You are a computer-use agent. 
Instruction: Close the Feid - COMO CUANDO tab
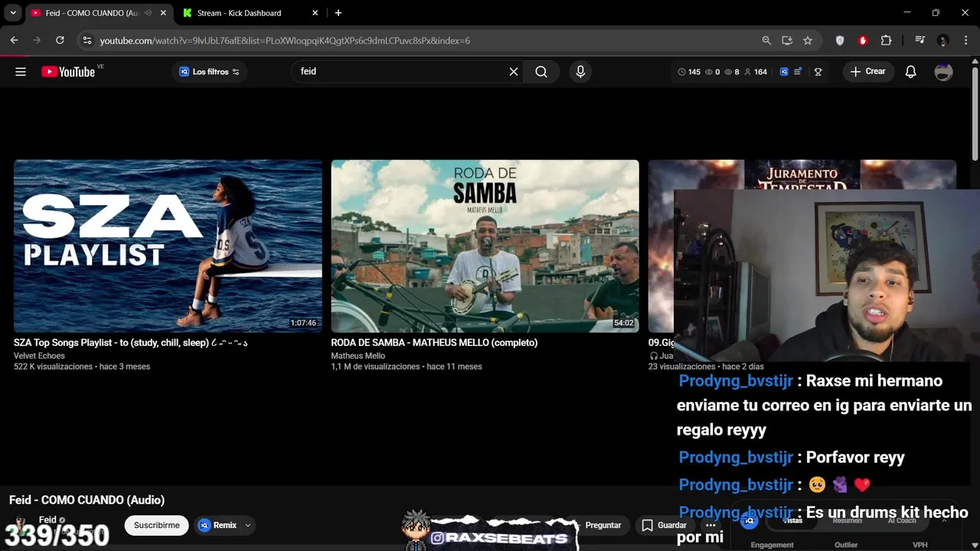[163, 13]
